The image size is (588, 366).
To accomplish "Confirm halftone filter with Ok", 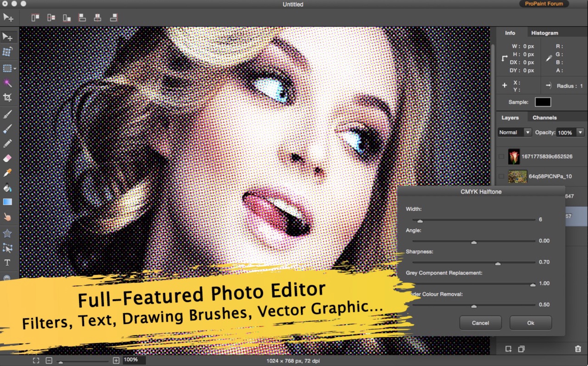I will click(x=530, y=323).
